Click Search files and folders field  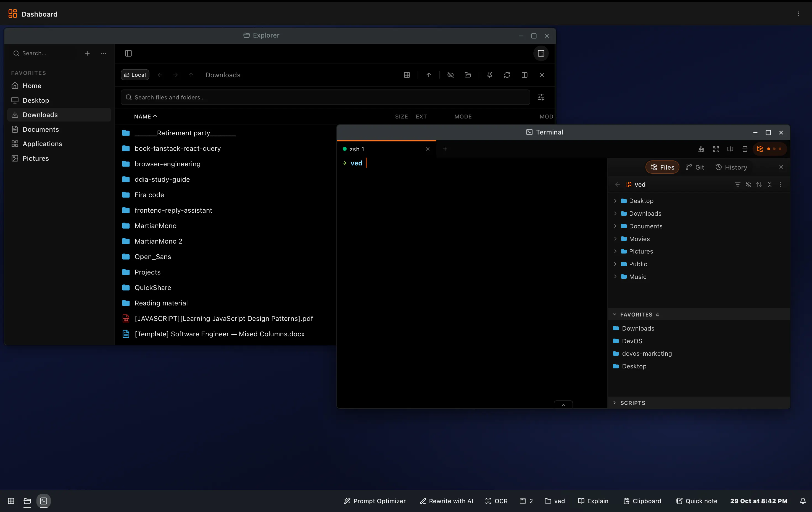pyautogui.click(x=325, y=97)
